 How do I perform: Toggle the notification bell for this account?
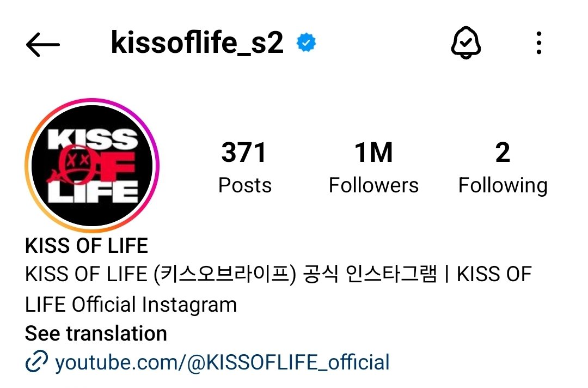coord(465,43)
